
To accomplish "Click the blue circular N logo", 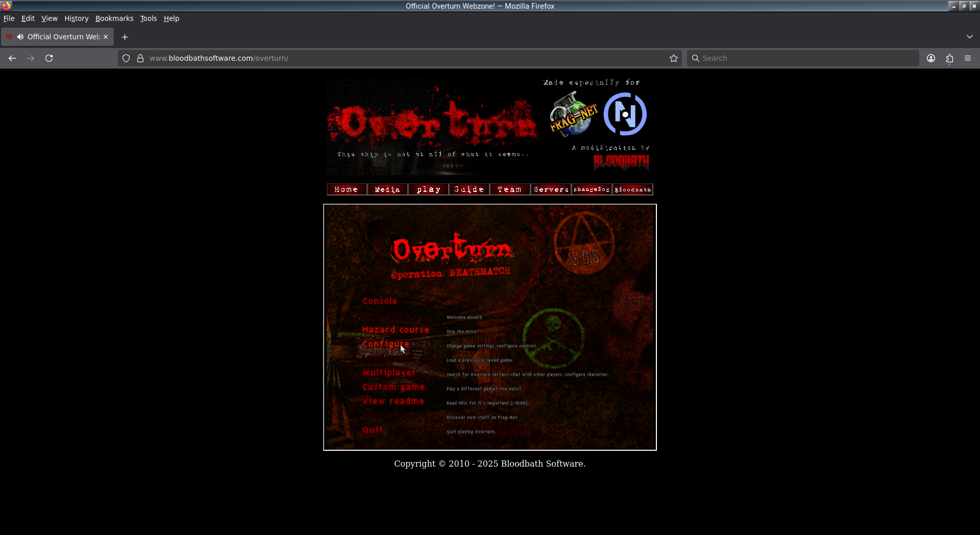I will [x=625, y=114].
